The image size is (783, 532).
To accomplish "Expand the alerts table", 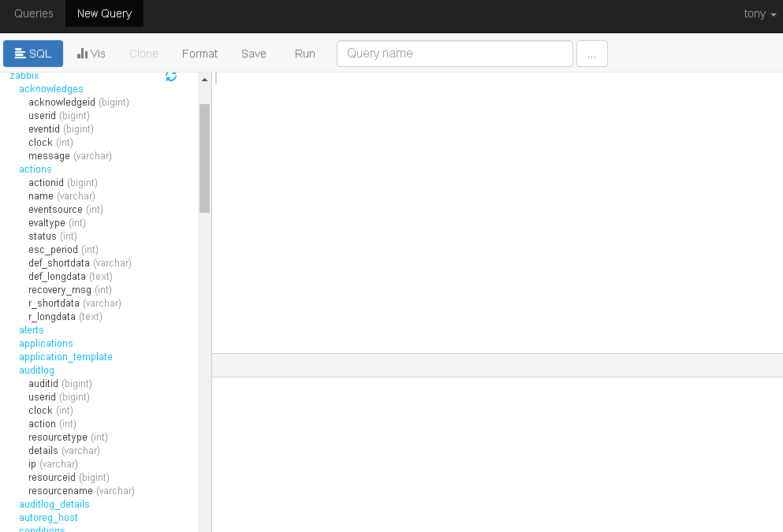I will click(x=32, y=330).
